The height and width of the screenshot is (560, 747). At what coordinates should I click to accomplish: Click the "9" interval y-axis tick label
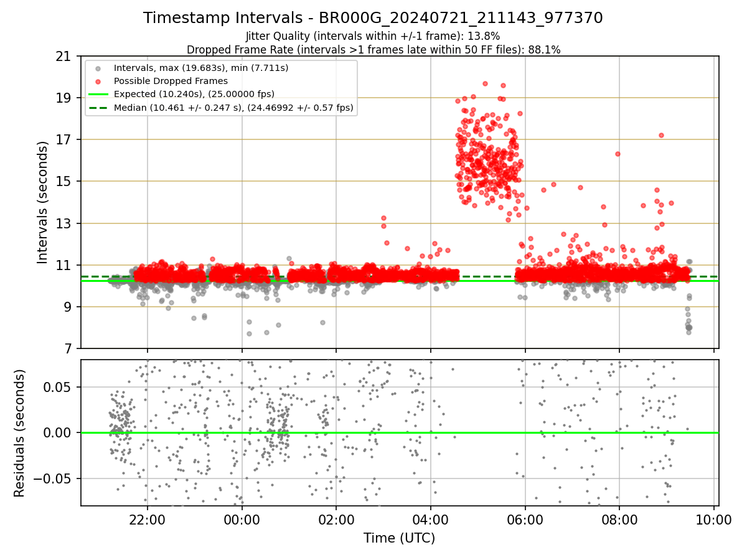tap(67, 307)
